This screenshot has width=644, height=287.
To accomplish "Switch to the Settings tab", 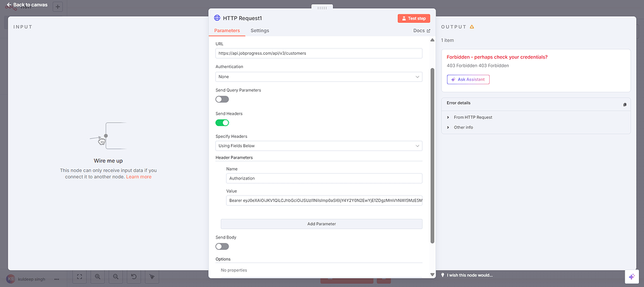I will point(259,30).
